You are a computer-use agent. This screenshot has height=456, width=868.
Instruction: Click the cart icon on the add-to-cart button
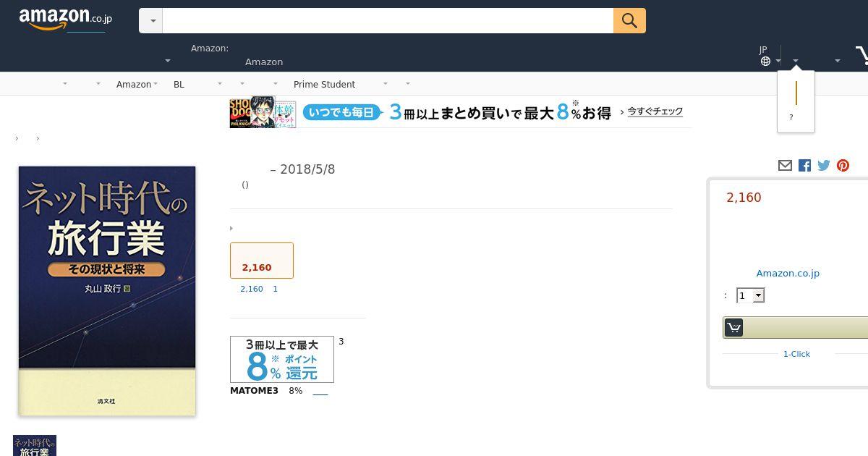coord(733,328)
